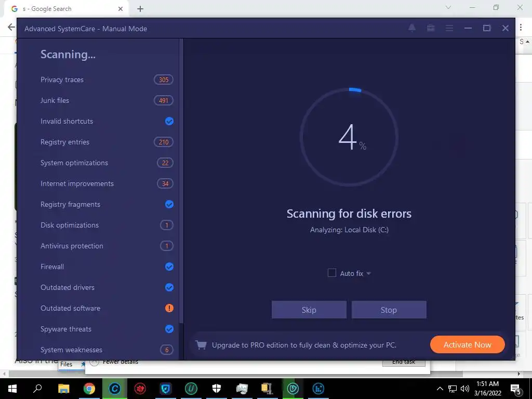This screenshot has height=399, width=532.
Task: Click the Skip button
Action: (309, 310)
